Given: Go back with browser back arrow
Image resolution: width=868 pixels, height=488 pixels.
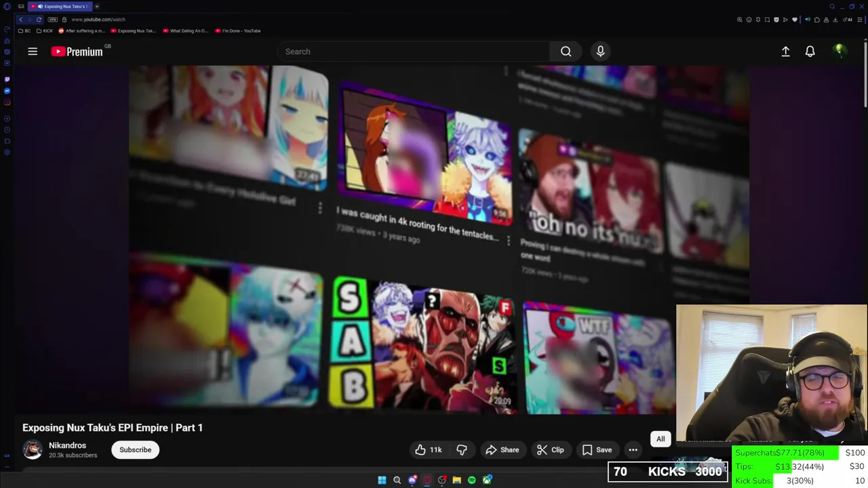Looking at the screenshot, I should (x=20, y=20).
